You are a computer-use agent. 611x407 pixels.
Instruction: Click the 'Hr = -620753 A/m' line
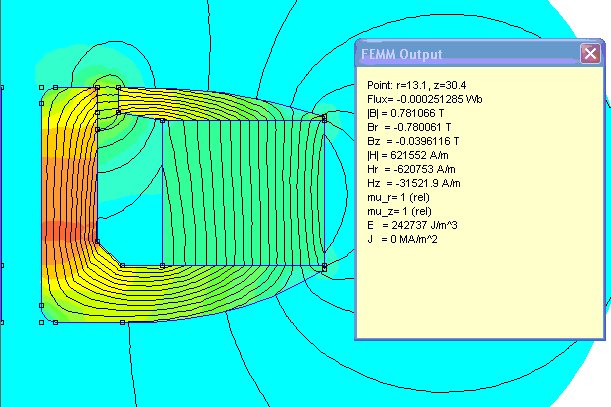[x=411, y=169]
